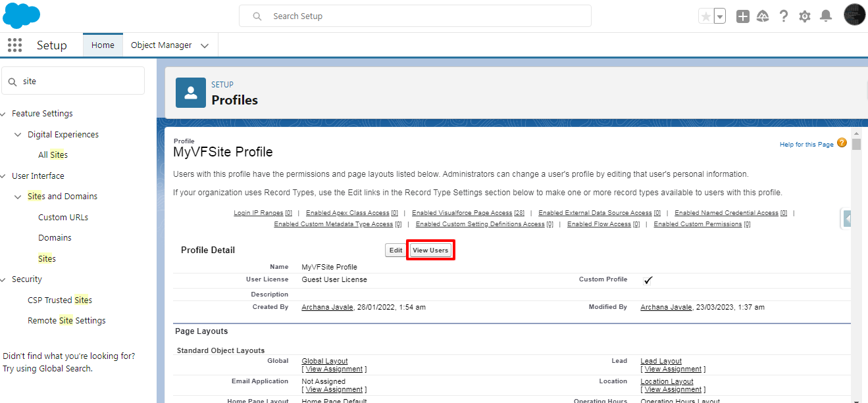This screenshot has width=868, height=403.
Task: Expand the collapsed side panel arrow
Action: click(847, 219)
